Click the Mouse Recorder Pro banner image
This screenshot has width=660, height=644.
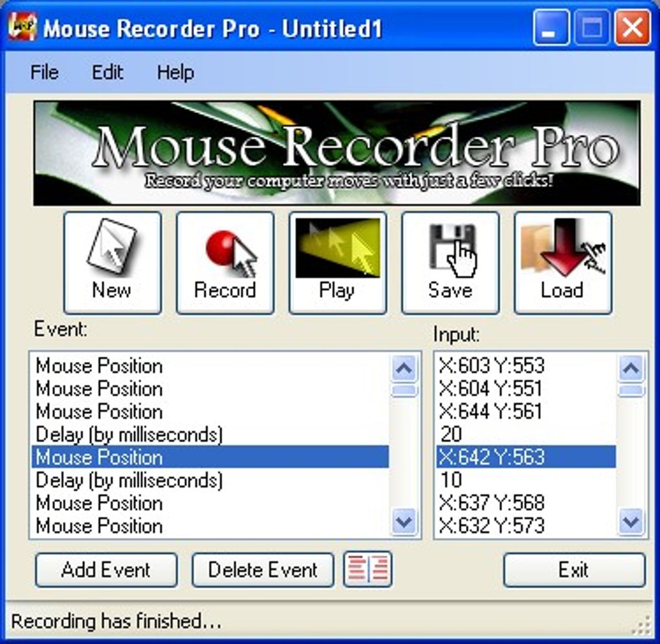pos(337,153)
